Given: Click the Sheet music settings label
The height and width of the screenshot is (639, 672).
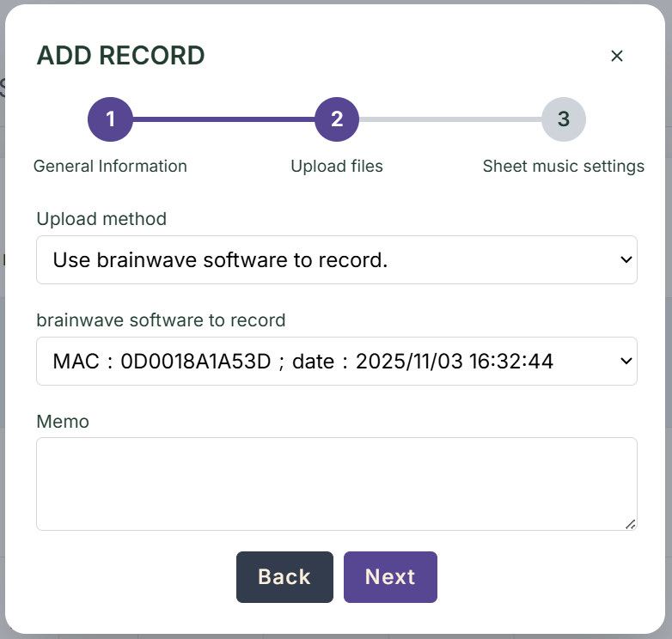Looking at the screenshot, I should pos(564,166).
